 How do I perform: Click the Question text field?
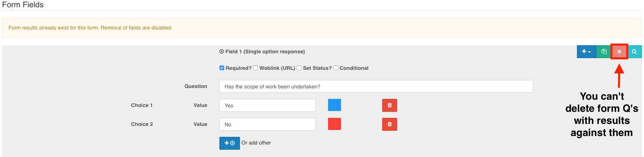click(376, 86)
